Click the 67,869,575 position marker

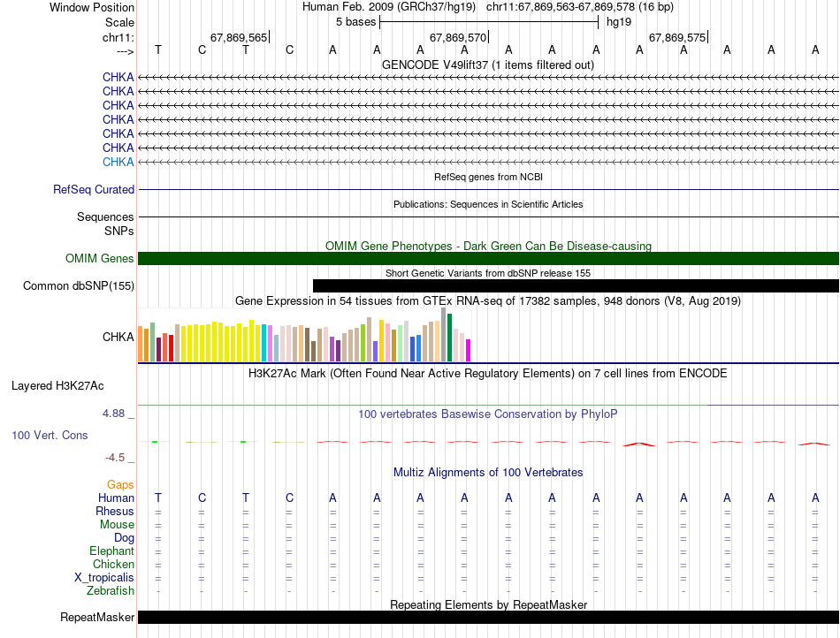point(678,37)
